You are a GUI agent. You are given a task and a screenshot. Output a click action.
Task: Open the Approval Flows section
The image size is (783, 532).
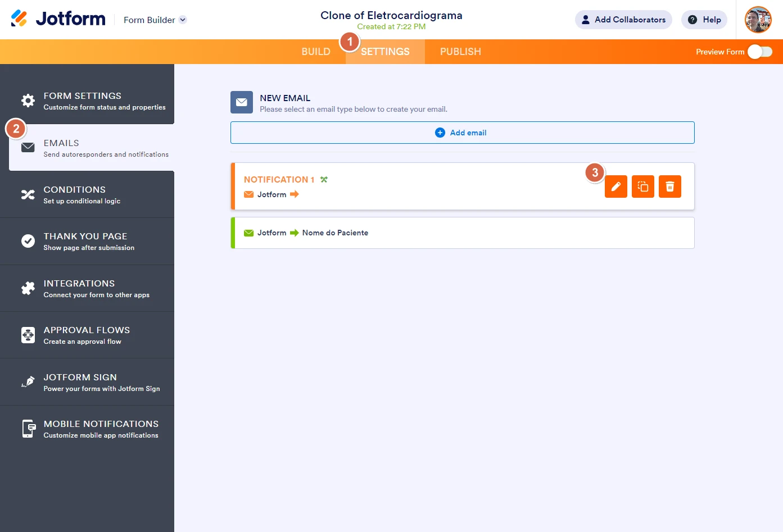[x=87, y=335]
